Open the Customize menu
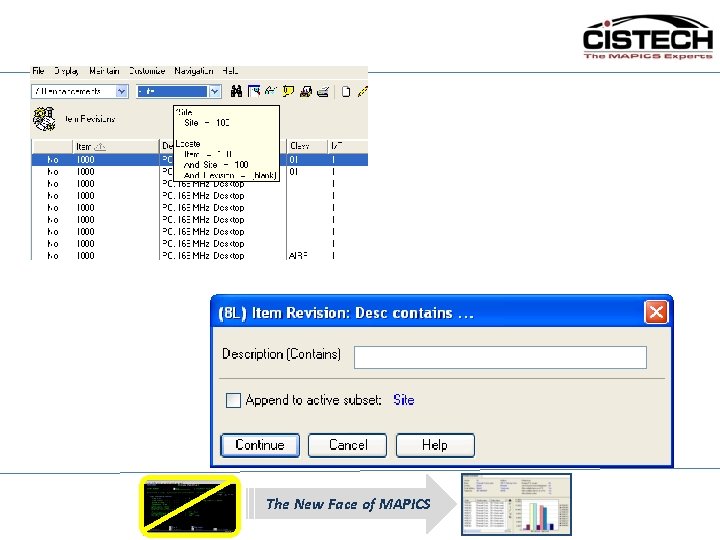 pos(147,71)
